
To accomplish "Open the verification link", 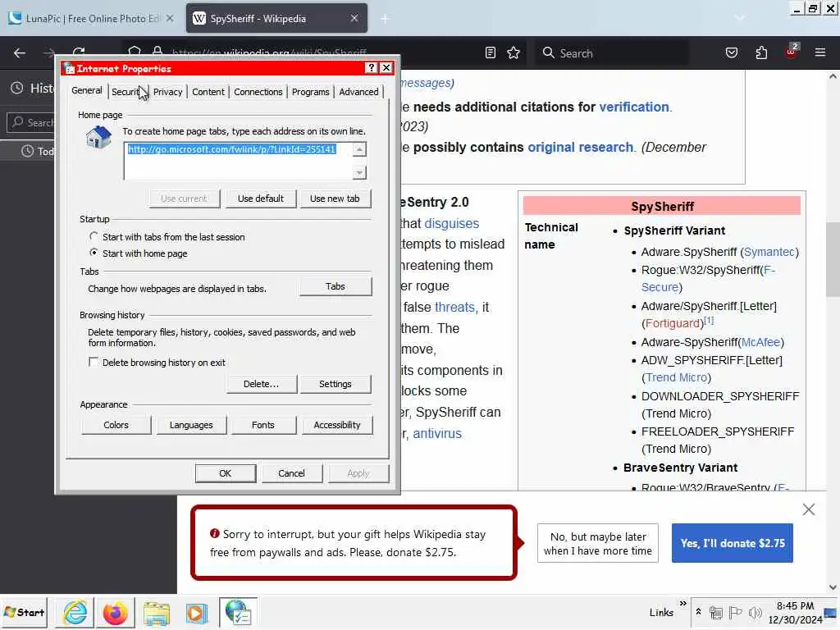I will [x=634, y=107].
